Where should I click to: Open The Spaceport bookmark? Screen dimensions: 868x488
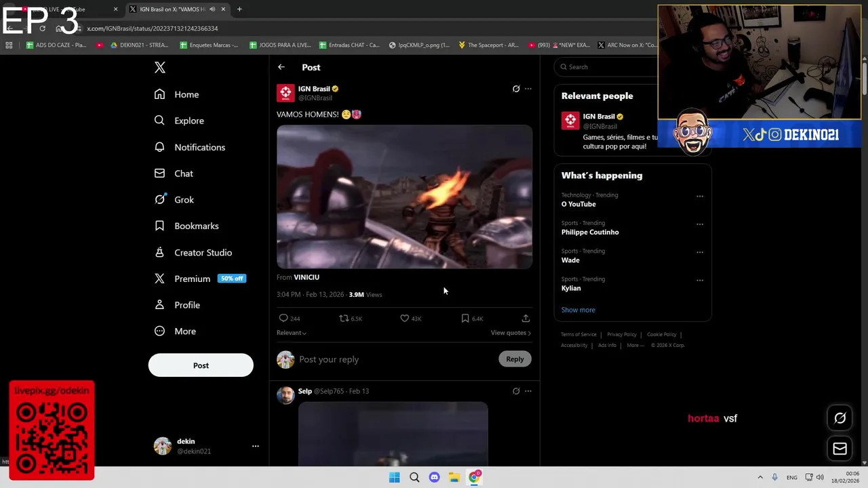click(x=488, y=45)
